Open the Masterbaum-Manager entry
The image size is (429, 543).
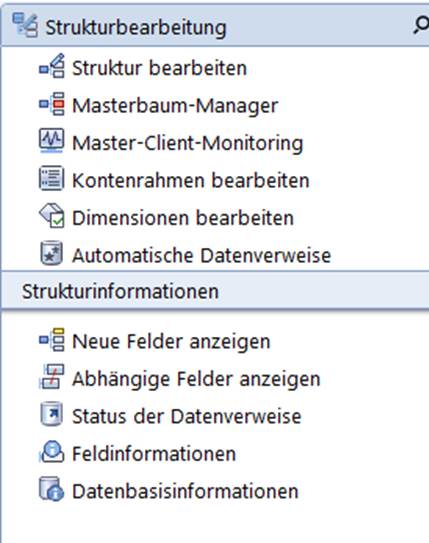point(175,105)
